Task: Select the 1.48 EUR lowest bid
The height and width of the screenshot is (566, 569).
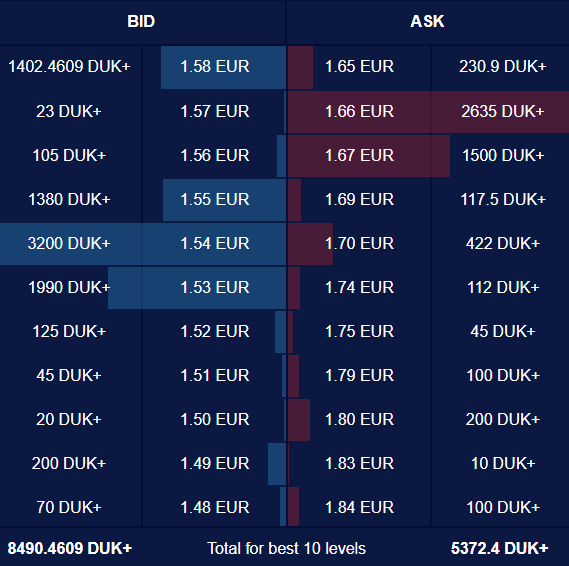Action: coord(215,508)
